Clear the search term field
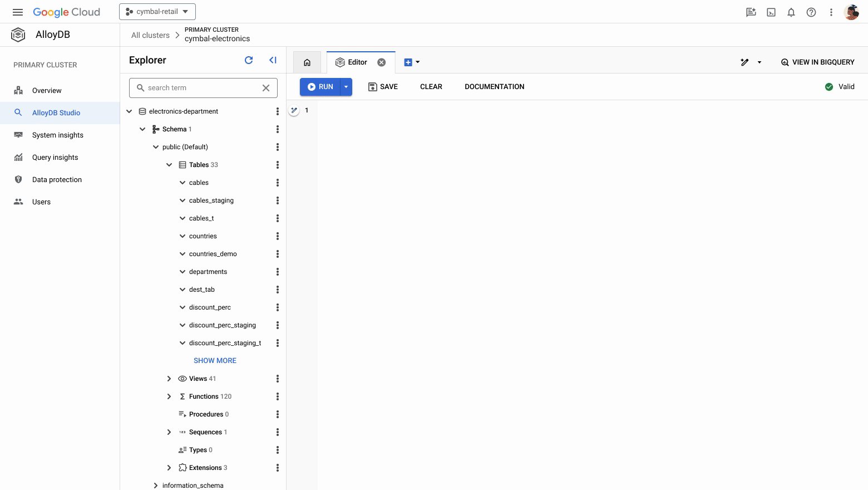 click(x=266, y=88)
